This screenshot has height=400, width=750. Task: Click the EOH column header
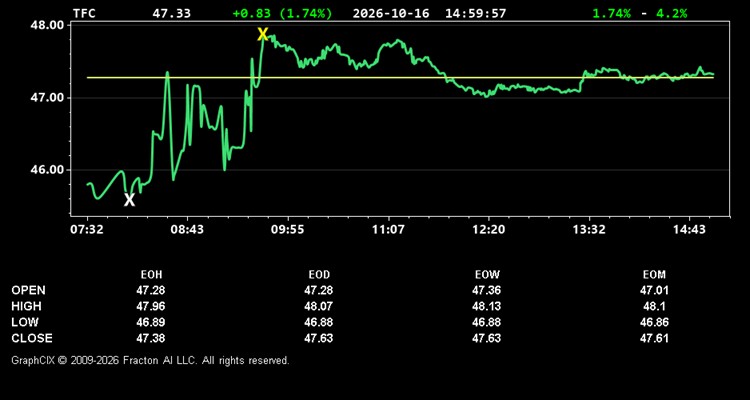[151, 275]
